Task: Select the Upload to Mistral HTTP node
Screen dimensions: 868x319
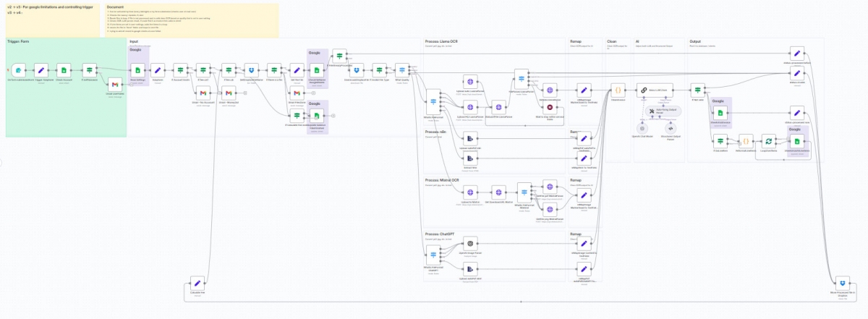Action: tap(470, 192)
